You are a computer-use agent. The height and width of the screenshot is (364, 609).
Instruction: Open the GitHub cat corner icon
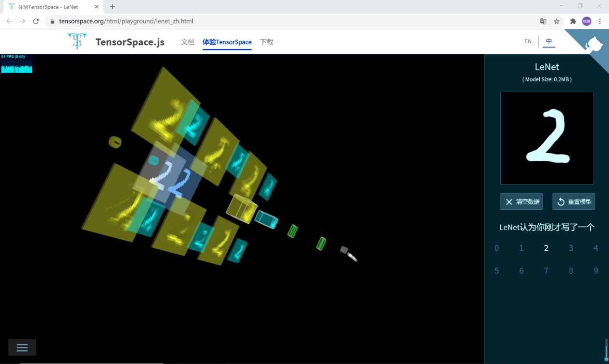pyautogui.click(x=594, y=44)
